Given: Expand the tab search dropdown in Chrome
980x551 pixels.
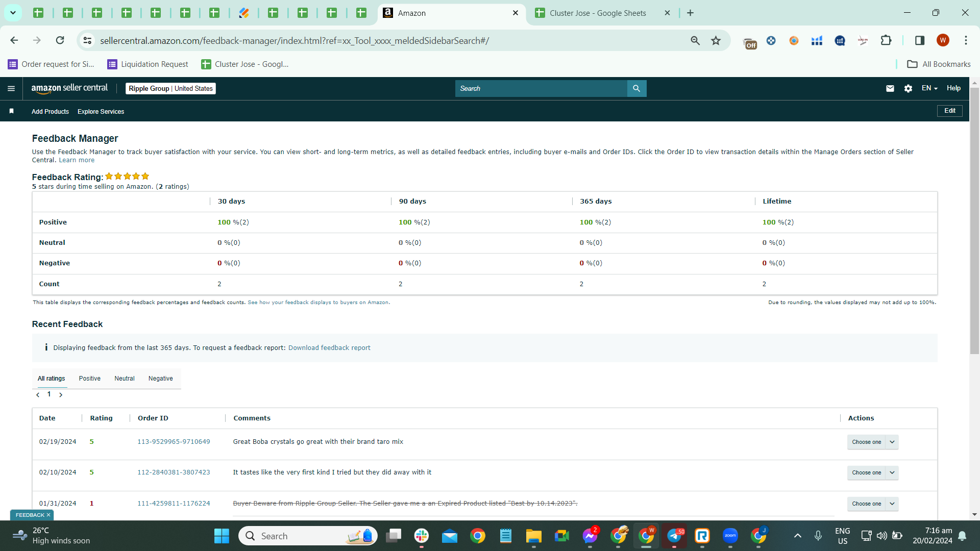Looking at the screenshot, I should click(x=13, y=13).
